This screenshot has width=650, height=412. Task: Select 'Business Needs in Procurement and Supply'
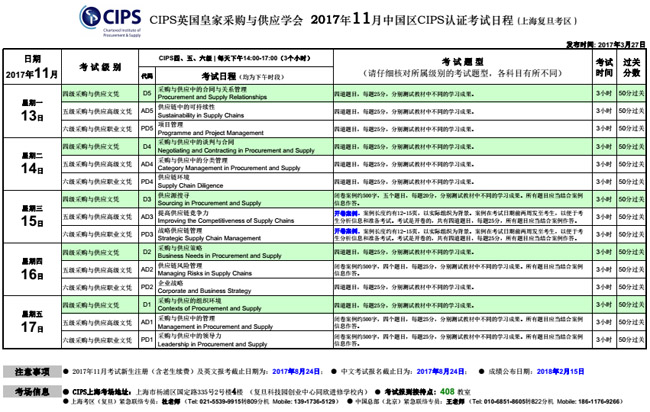(x=219, y=256)
